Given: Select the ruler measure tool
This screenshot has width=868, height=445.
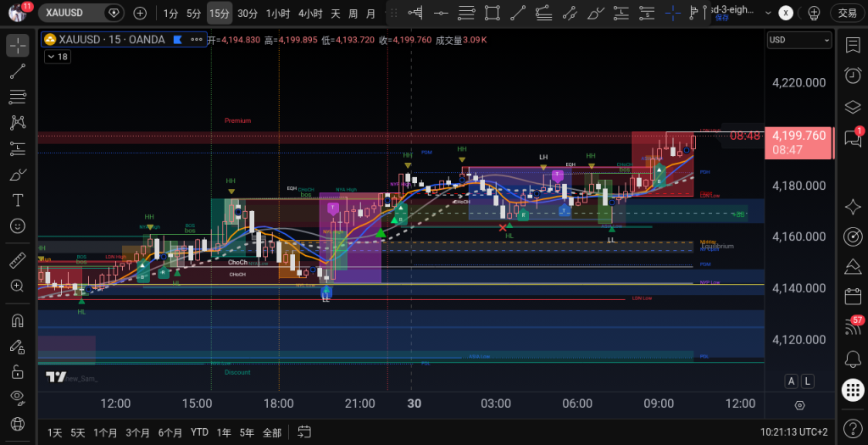Looking at the screenshot, I should [x=17, y=259].
